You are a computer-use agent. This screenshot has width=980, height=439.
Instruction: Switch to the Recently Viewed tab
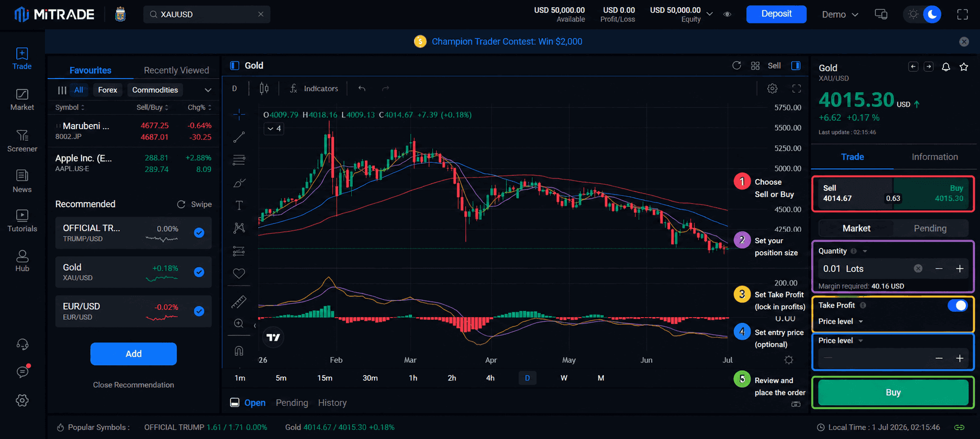click(176, 70)
